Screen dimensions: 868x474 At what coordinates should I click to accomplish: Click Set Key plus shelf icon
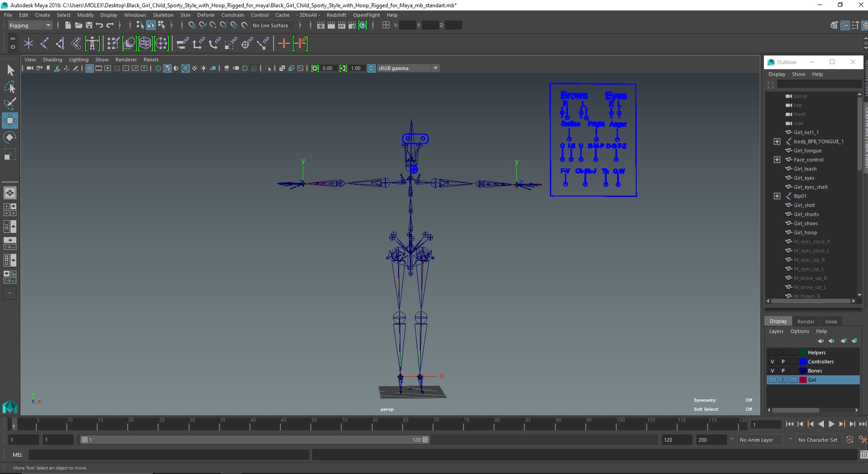click(284, 43)
